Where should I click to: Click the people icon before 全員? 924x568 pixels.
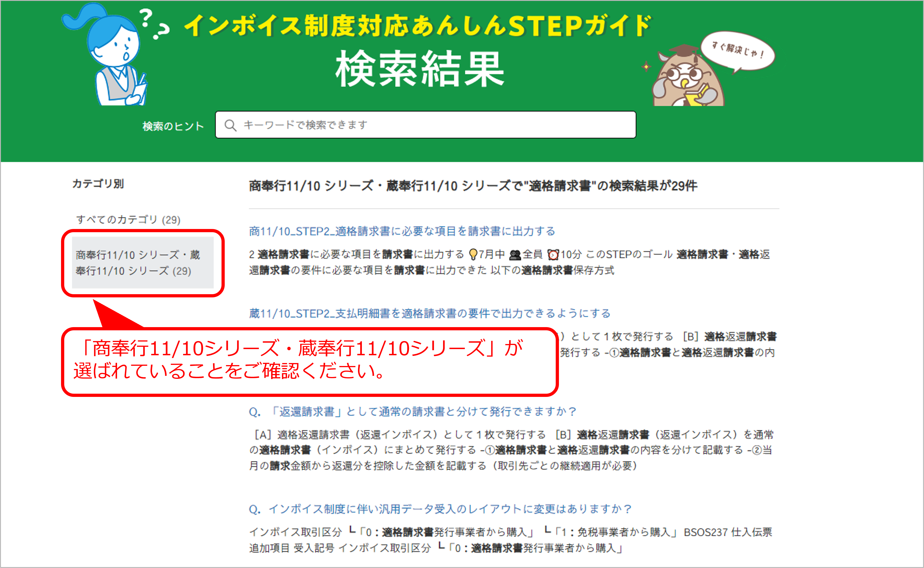[515, 255]
